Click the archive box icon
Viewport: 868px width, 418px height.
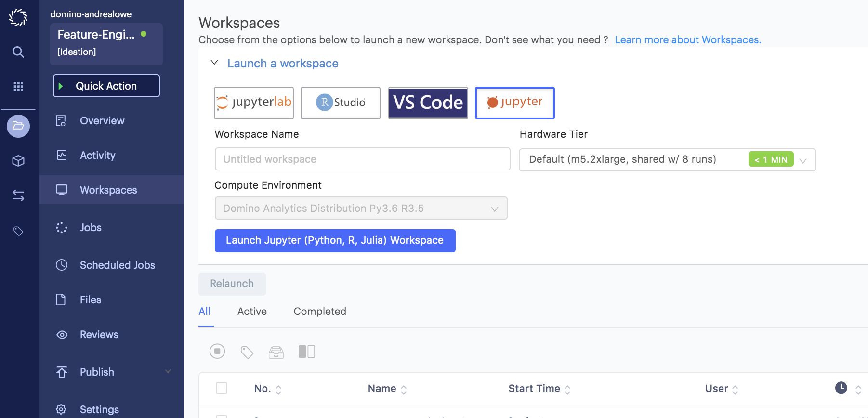pyautogui.click(x=276, y=353)
